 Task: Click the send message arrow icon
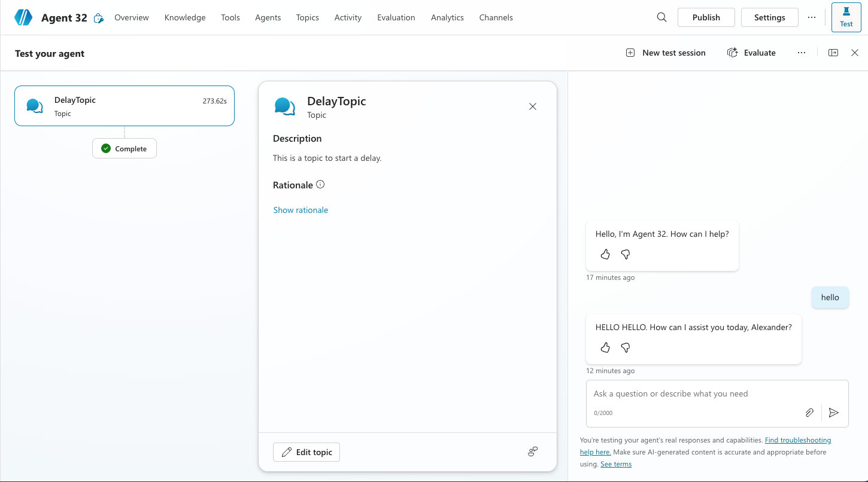coord(834,413)
